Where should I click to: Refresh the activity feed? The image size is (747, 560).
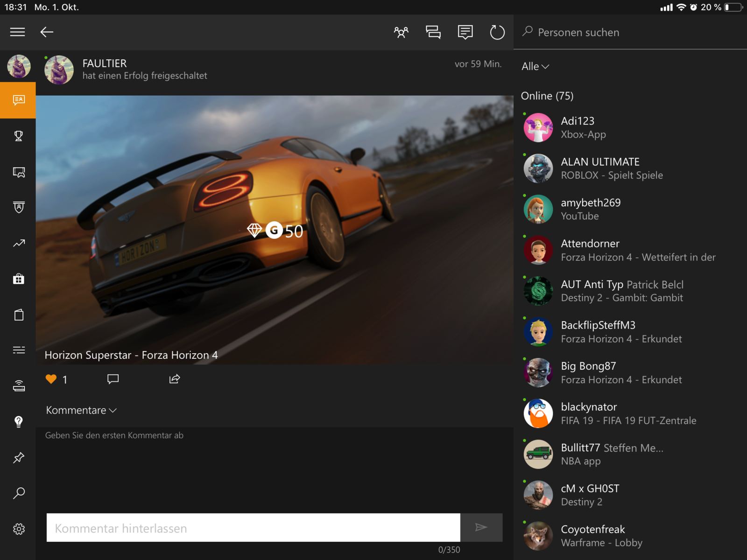coord(497,32)
